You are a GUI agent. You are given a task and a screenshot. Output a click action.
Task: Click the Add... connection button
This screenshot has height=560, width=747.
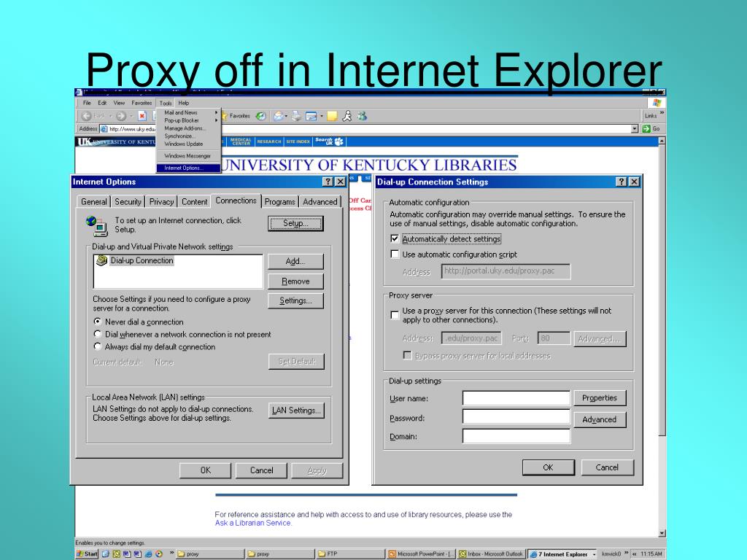(x=295, y=261)
